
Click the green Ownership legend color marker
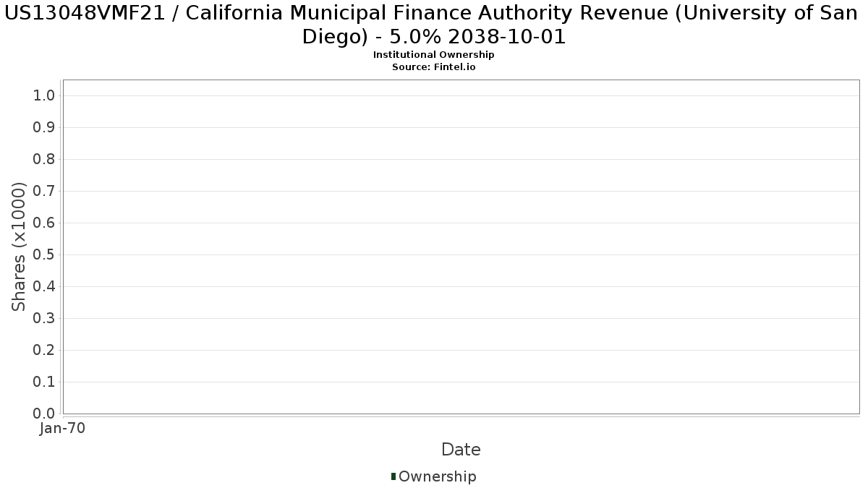[x=393, y=476]
